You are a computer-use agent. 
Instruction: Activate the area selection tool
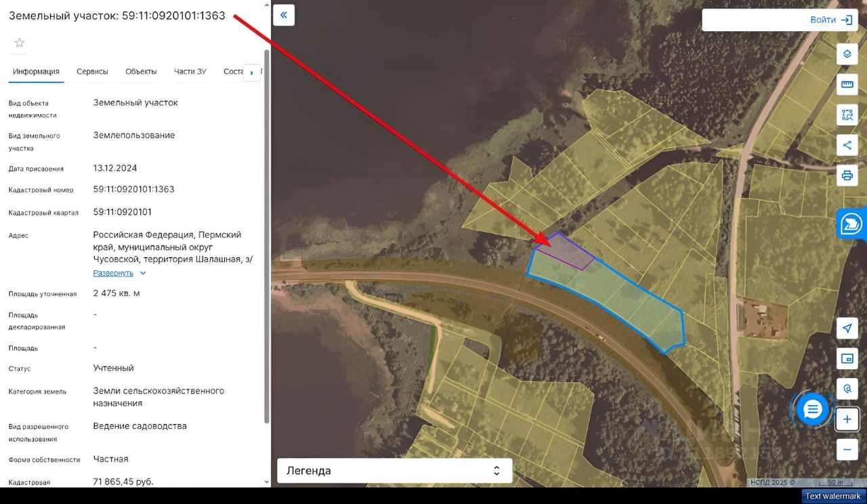pos(847,114)
